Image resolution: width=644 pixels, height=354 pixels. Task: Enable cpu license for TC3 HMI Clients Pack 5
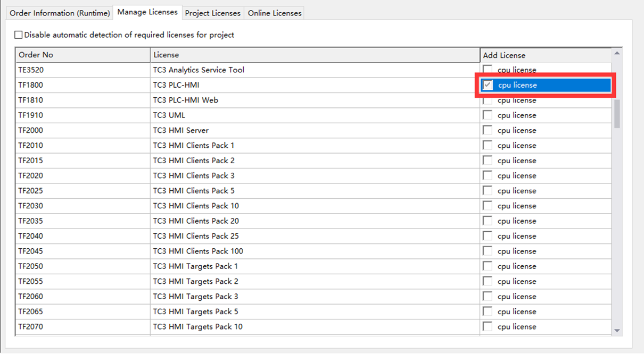[x=488, y=190]
